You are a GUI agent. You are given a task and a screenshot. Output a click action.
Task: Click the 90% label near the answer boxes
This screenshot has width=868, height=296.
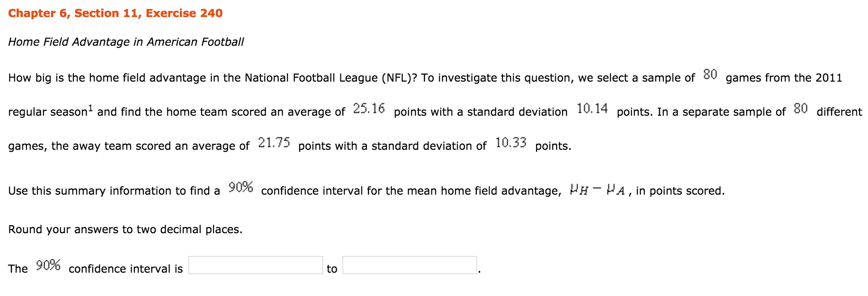click(x=48, y=265)
